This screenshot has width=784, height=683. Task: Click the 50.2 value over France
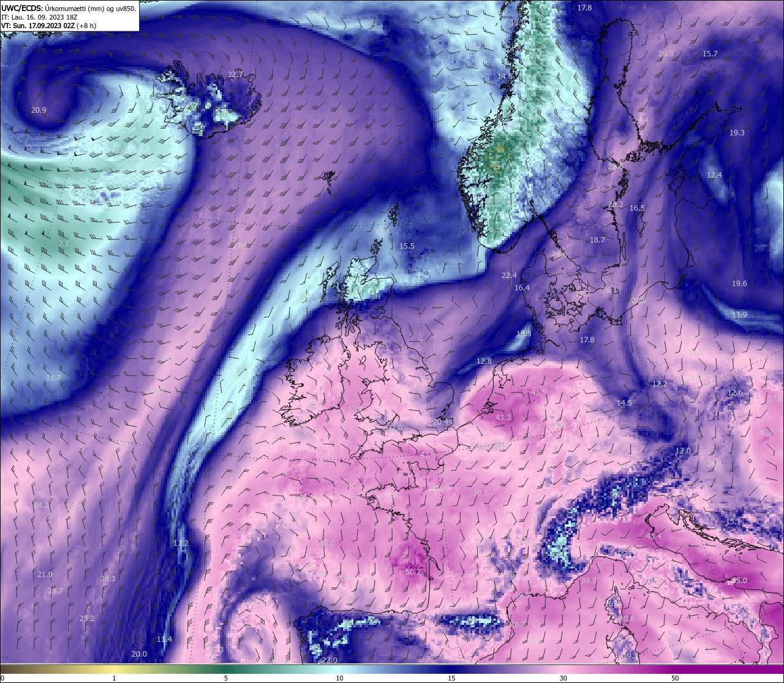pos(413,572)
